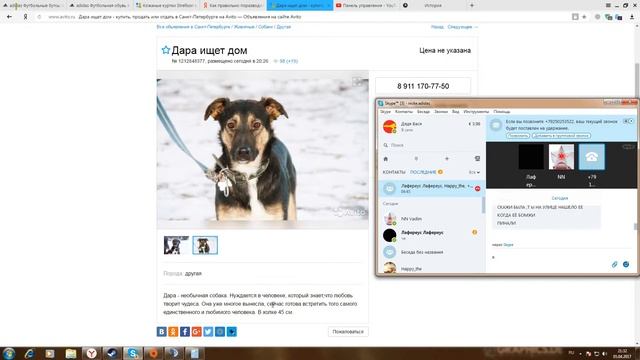The image size is (640, 360).
Task: Go to previous listing Назад link
Action: 437,27
